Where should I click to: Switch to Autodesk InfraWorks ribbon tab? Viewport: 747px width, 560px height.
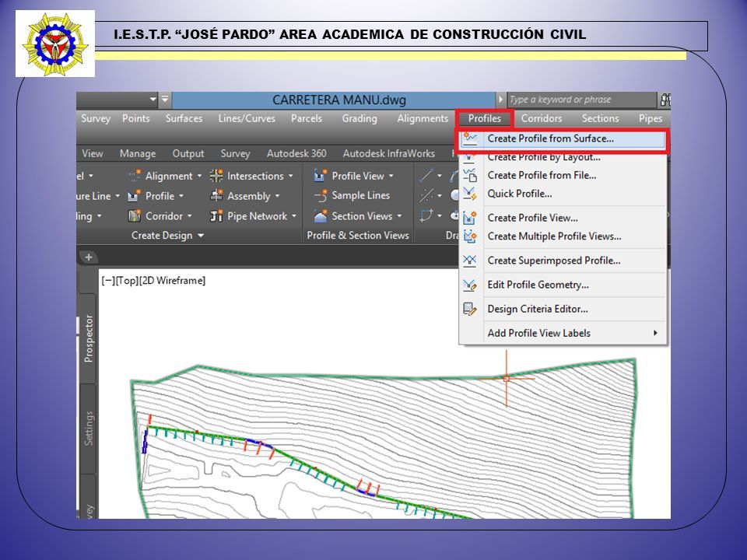(389, 153)
